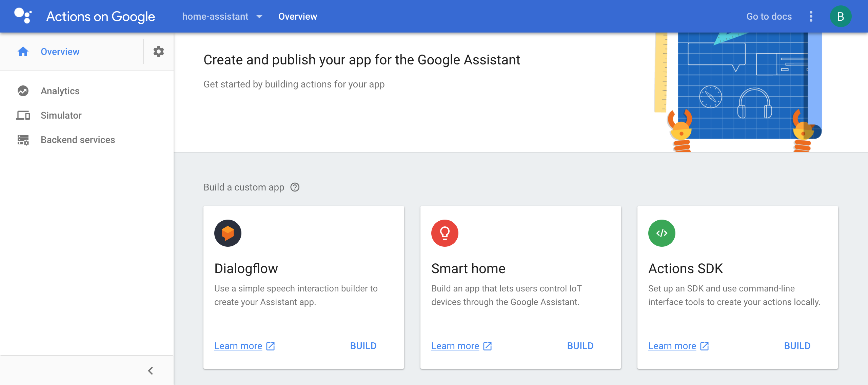This screenshot has height=385, width=868.
Task: Click the Dialogflow orange cube icon
Action: coord(227,233)
